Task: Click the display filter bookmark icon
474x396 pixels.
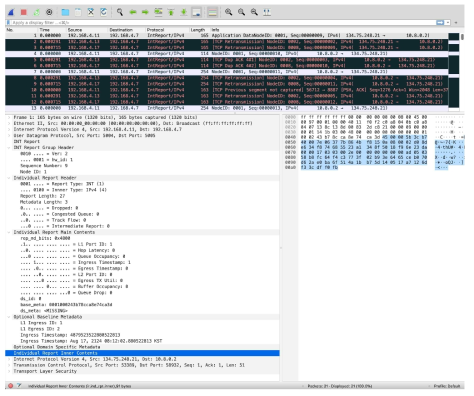Action: (x=8, y=23)
